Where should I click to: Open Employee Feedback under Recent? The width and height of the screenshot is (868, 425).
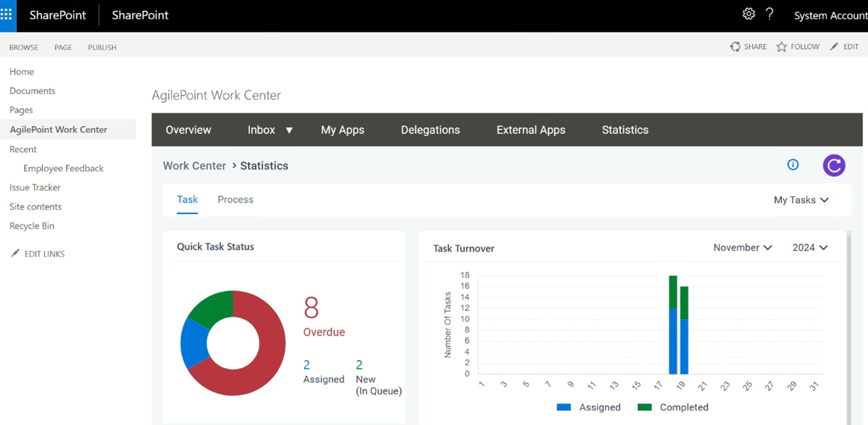[x=64, y=168]
